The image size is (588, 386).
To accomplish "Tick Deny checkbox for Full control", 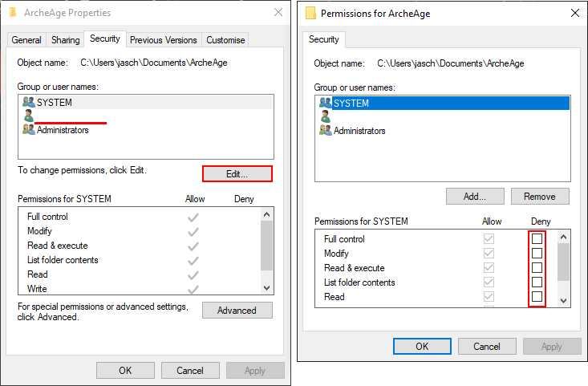I will coord(537,238).
